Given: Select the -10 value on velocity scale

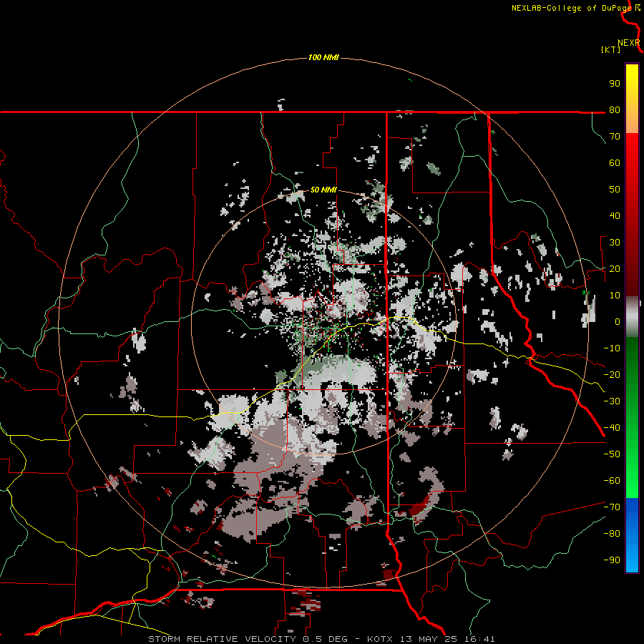Looking at the screenshot, I should point(612,348).
